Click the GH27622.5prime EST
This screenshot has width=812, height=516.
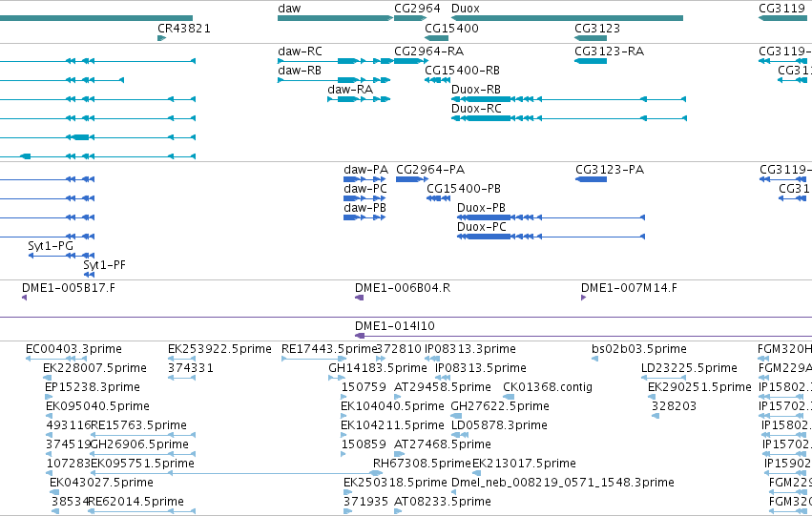pyautogui.click(x=456, y=416)
